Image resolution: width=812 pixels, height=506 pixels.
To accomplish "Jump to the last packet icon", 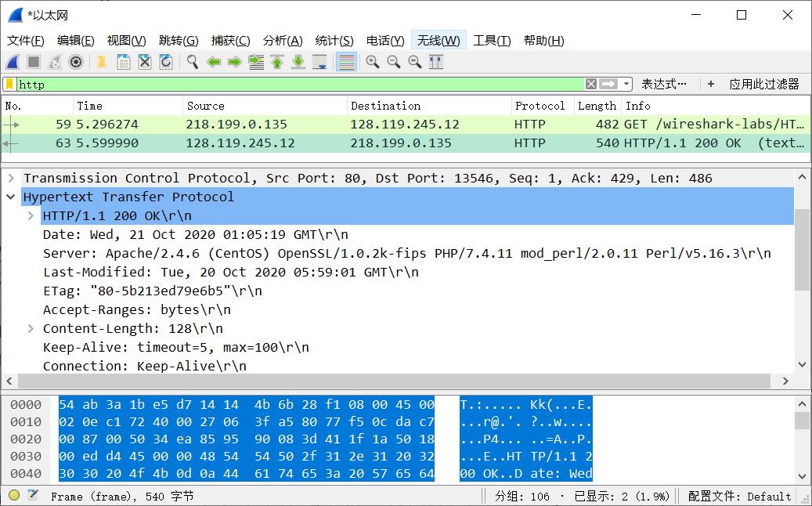I will pyautogui.click(x=298, y=62).
